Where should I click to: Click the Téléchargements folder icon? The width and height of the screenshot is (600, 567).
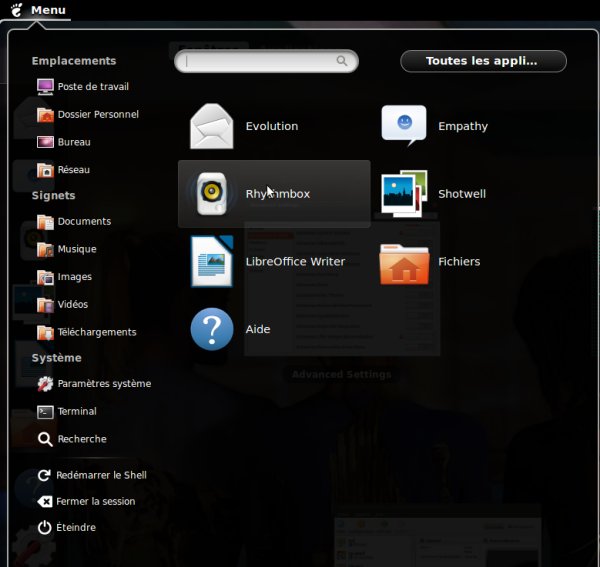coord(45,332)
